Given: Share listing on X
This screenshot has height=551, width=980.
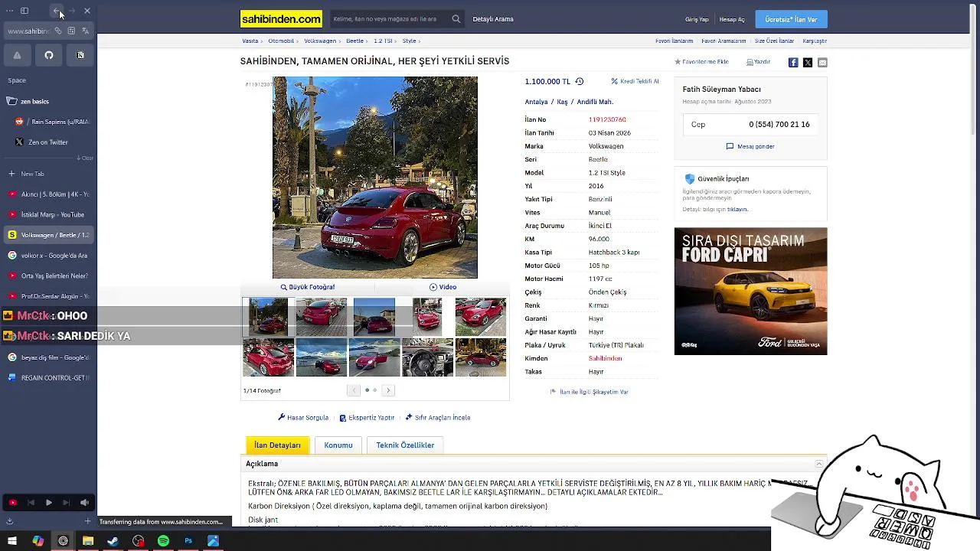Looking at the screenshot, I should pos(808,63).
